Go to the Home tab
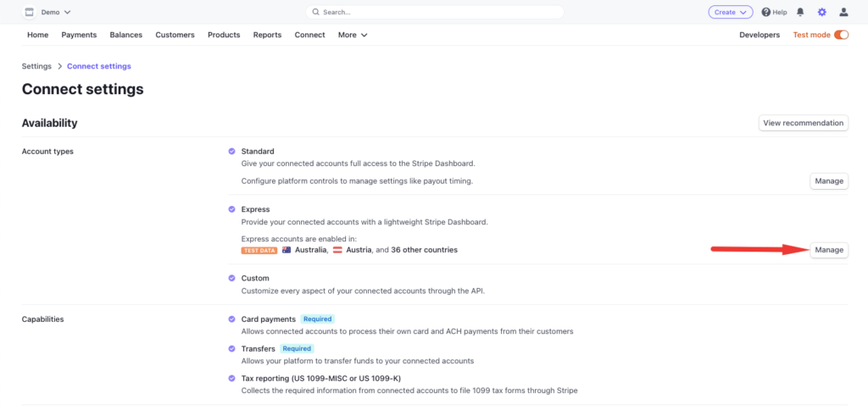 pyautogui.click(x=37, y=34)
